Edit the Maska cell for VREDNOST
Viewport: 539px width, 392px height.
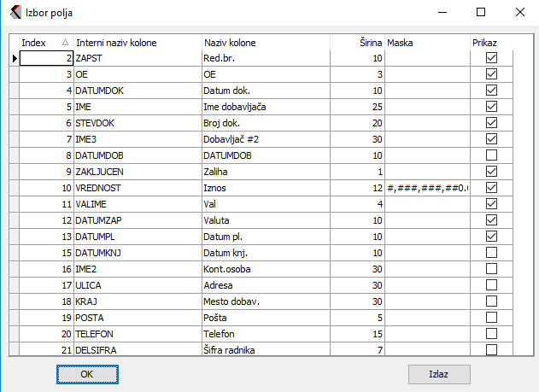pos(427,188)
